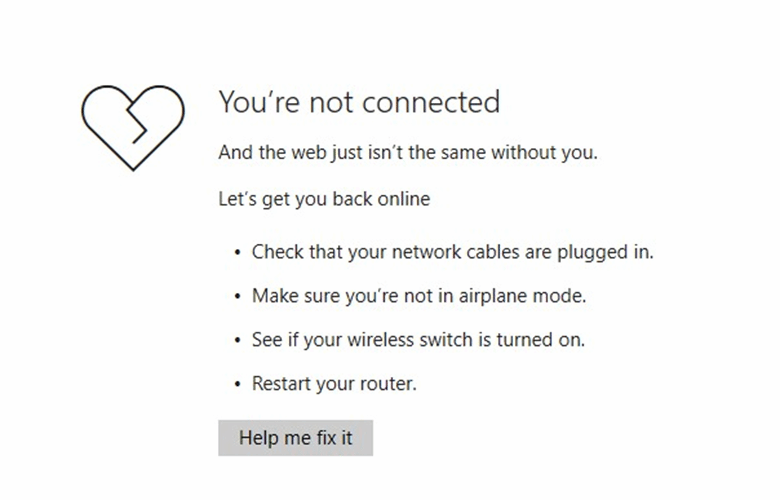
Task: Click the bullet before the network cables tip
Action: click(237, 253)
